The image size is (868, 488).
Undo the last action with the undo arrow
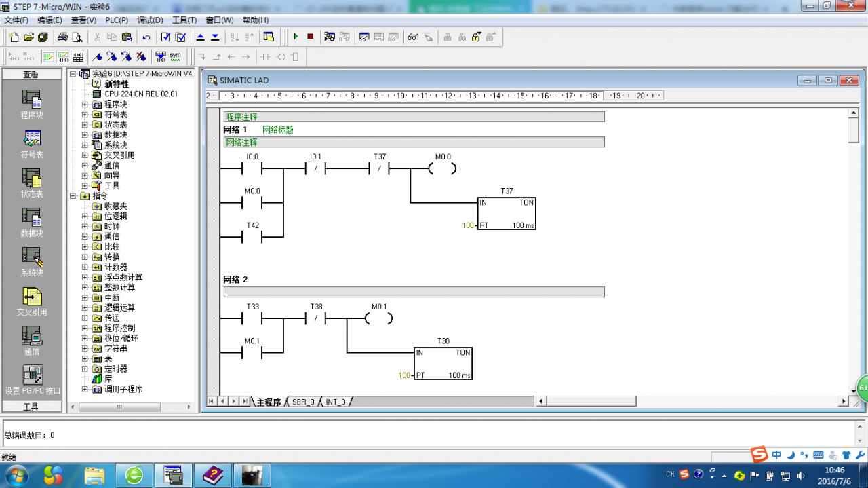(146, 37)
